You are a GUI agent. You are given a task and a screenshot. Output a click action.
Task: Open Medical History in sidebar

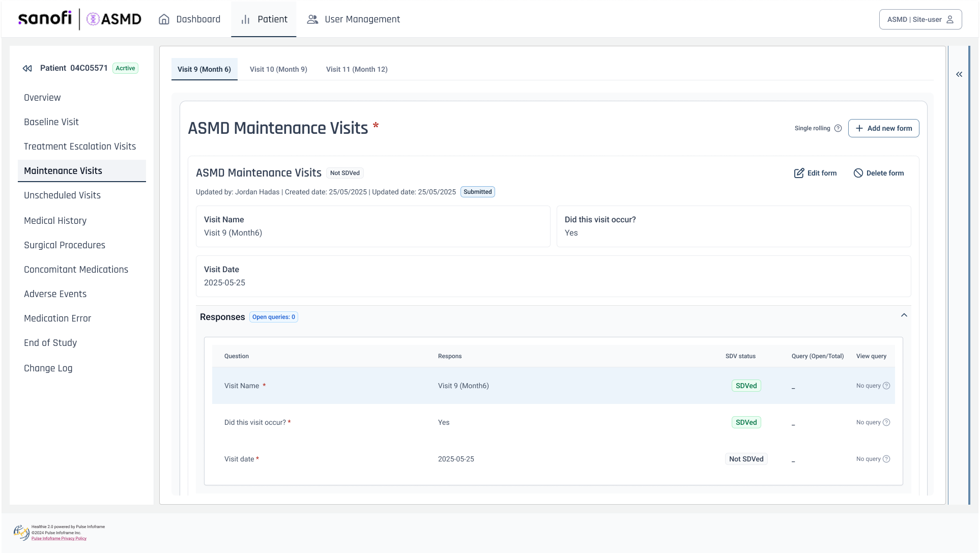pos(55,221)
